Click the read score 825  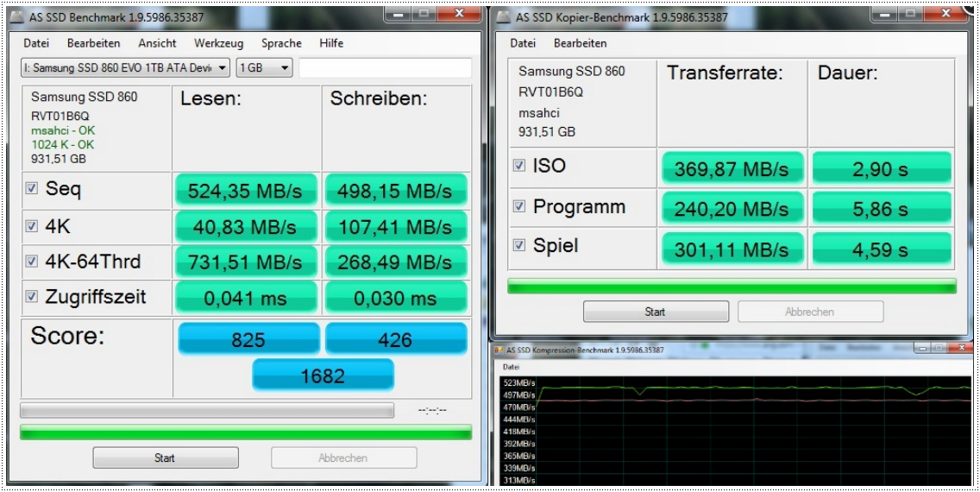248,339
